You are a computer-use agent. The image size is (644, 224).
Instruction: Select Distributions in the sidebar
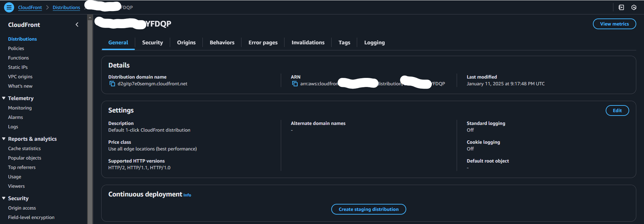click(x=23, y=39)
